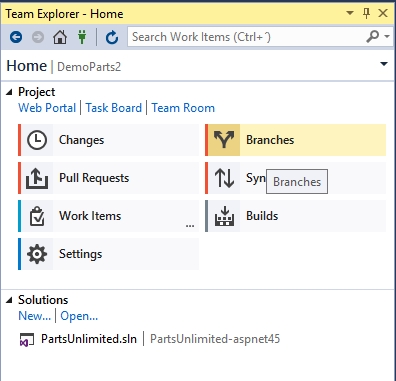This screenshot has height=381, width=396.
Task: Open Work Items more options ellipsis
Action: click(x=190, y=226)
